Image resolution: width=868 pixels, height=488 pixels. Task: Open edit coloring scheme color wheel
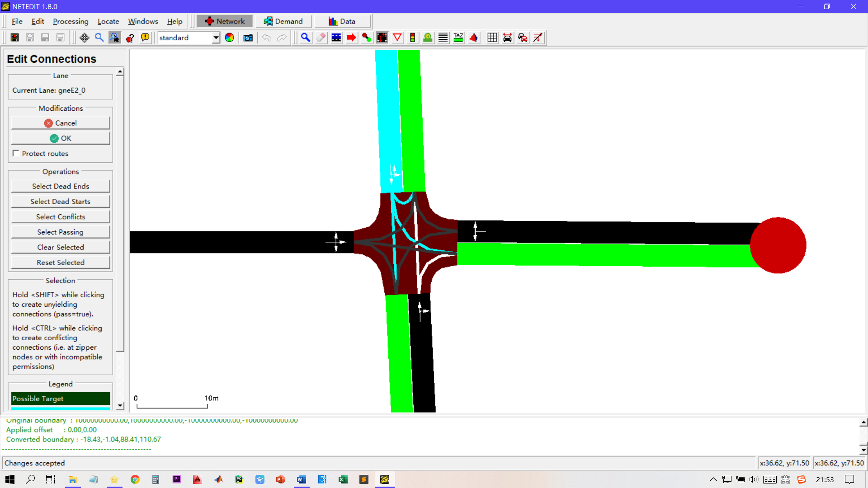coord(230,38)
